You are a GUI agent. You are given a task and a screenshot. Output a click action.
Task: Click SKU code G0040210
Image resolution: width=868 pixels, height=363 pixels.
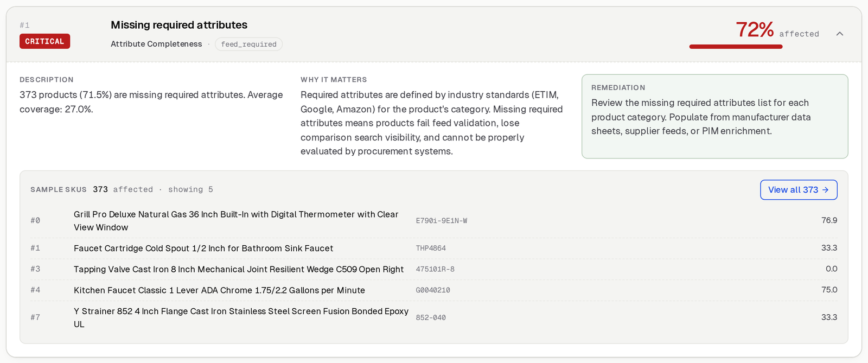[433, 290]
